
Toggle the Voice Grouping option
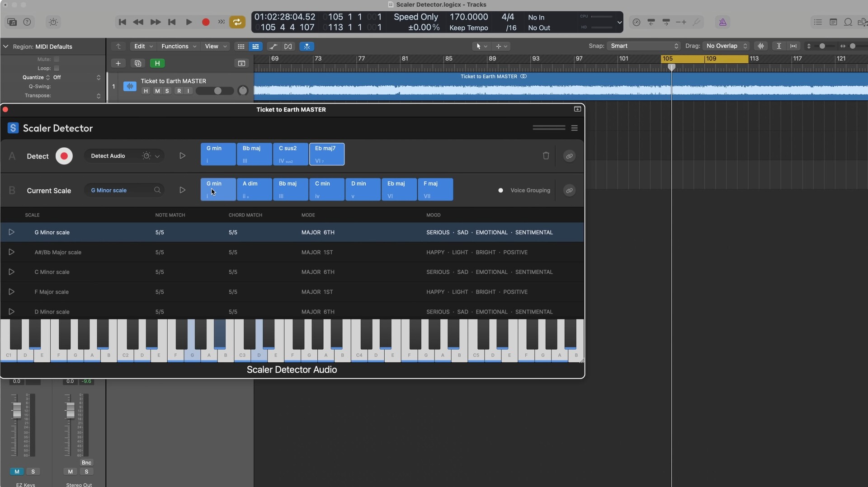point(501,190)
